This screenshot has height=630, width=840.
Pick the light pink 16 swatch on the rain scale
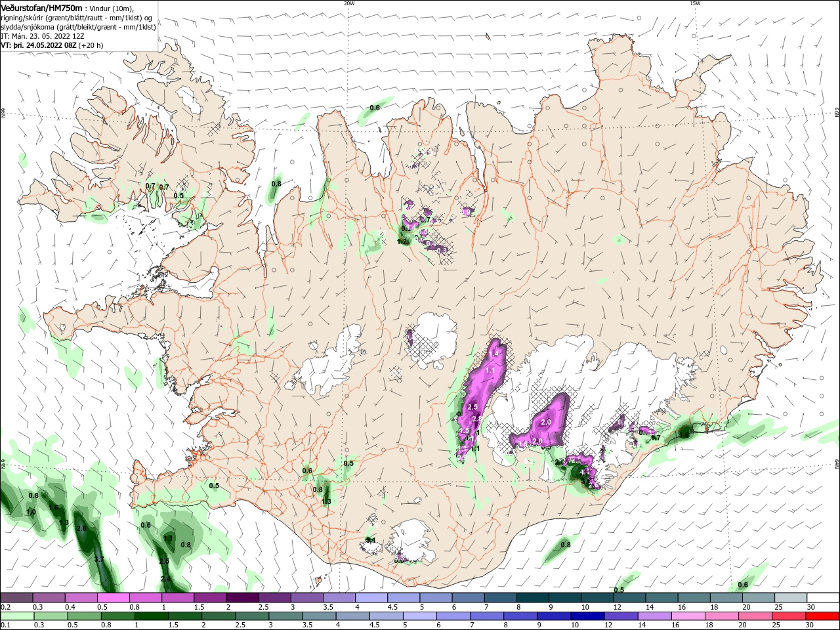tap(687, 616)
